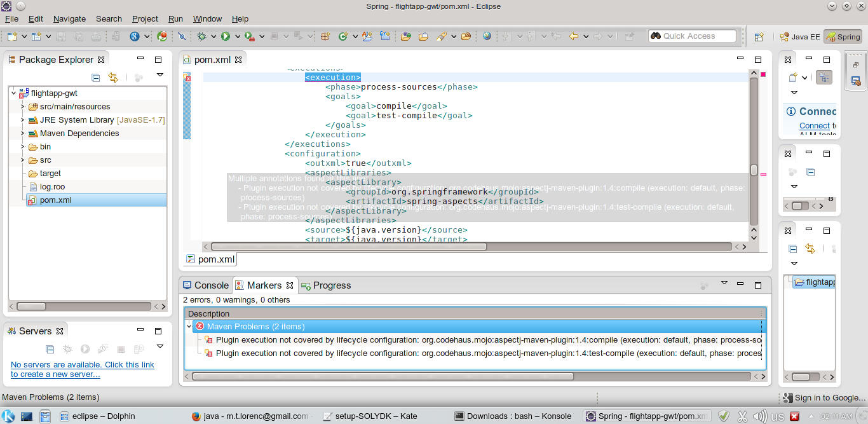Click the Back navigation yellow arrow
The image size is (868, 424).
click(574, 36)
